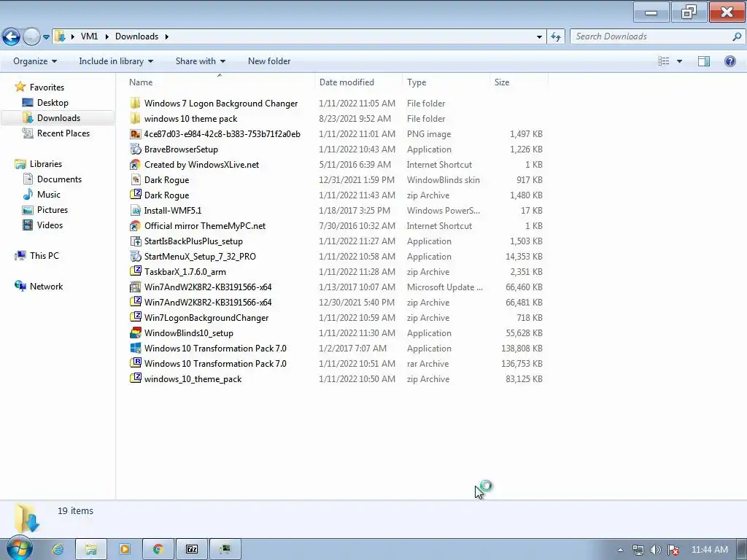
Task: Select Windows 10 Transformation Pack rar icon
Action: click(135, 363)
